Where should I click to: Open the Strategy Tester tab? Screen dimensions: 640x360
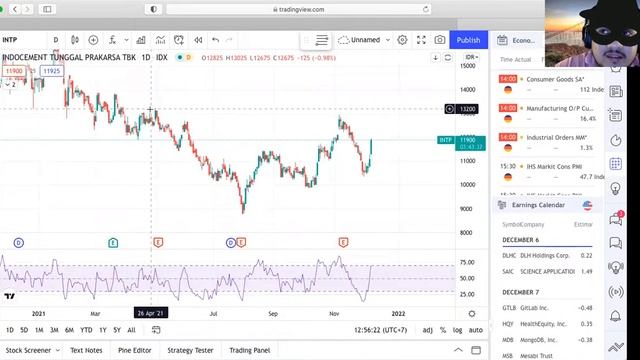click(190, 350)
